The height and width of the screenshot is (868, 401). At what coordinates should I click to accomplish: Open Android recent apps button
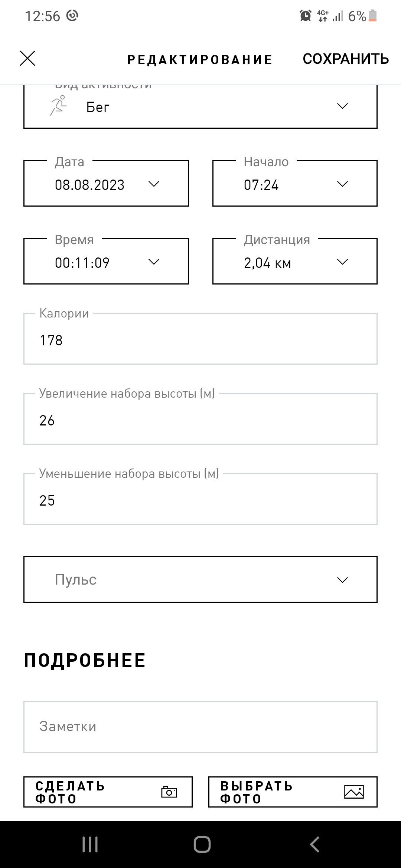point(90,845)
